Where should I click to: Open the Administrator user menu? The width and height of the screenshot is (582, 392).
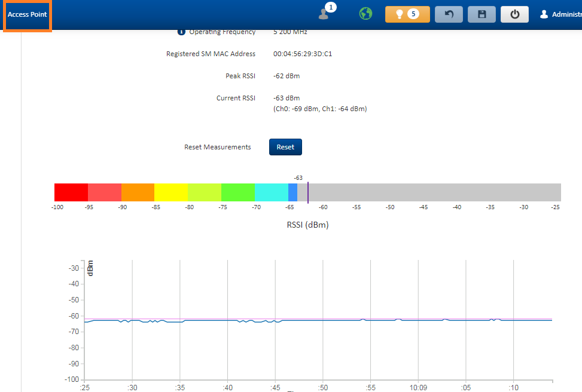(560, 14)
